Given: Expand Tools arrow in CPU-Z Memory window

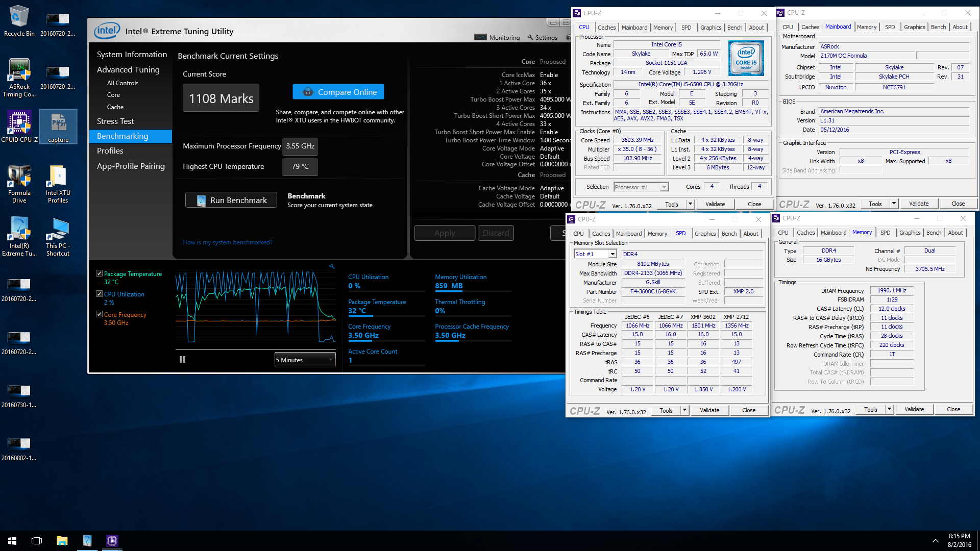Looking at the screenshot, I should point(889,409).
